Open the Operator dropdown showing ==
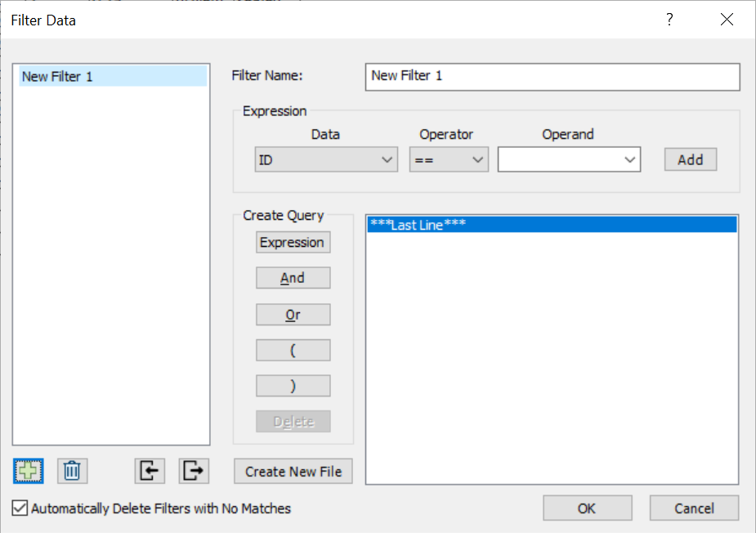756x533 pixels. pos(448,159)
